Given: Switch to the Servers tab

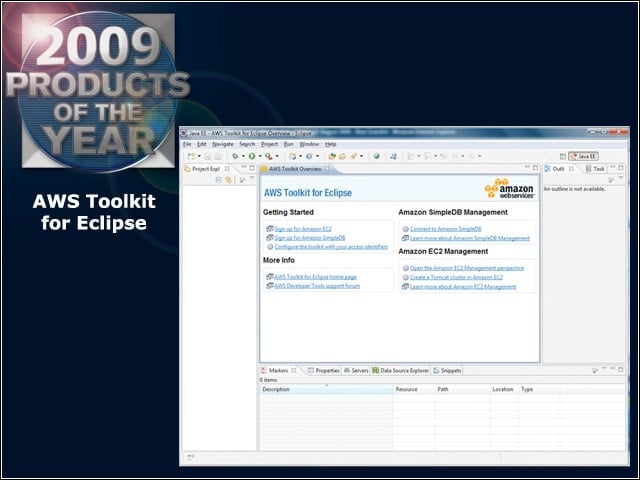Looking at the screenshot, I should click(356, 371).
